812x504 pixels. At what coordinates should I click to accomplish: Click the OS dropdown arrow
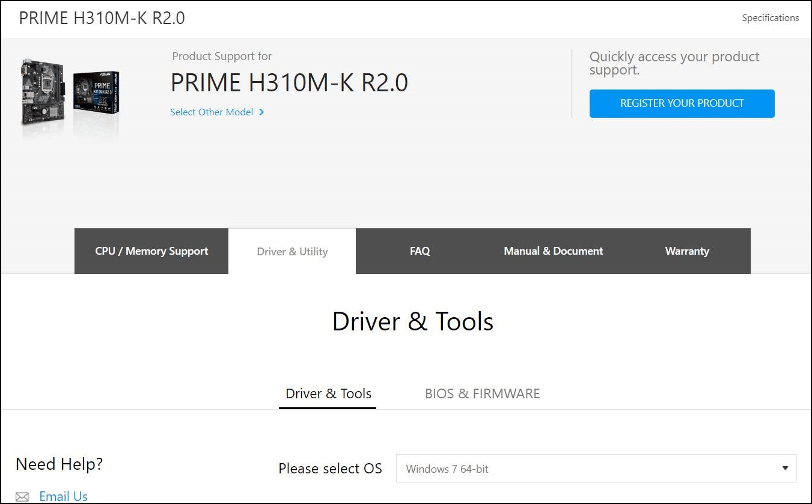[785, 469]
